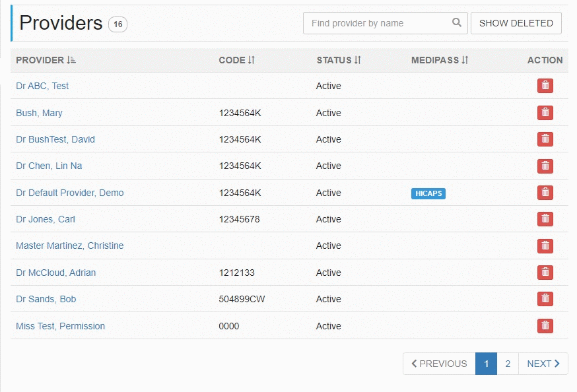Delete provider Dr Default Provider, Demo

[545, 192]
